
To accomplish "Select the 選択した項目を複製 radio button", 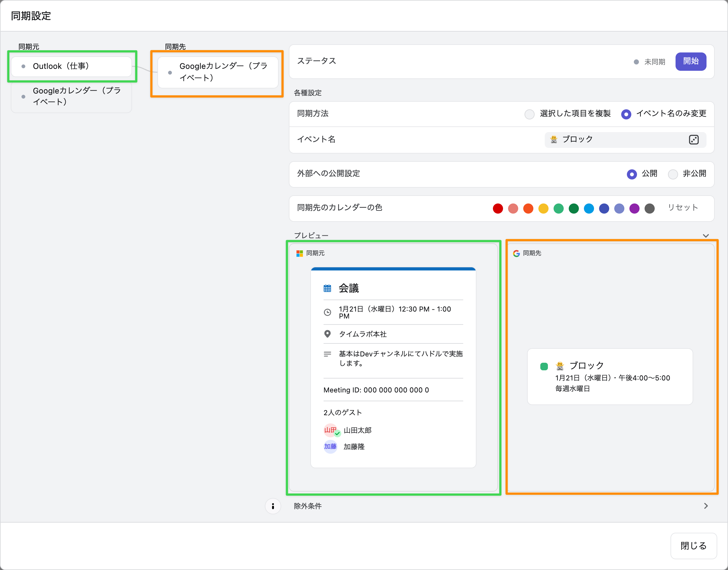I will (x=530, y=114).
